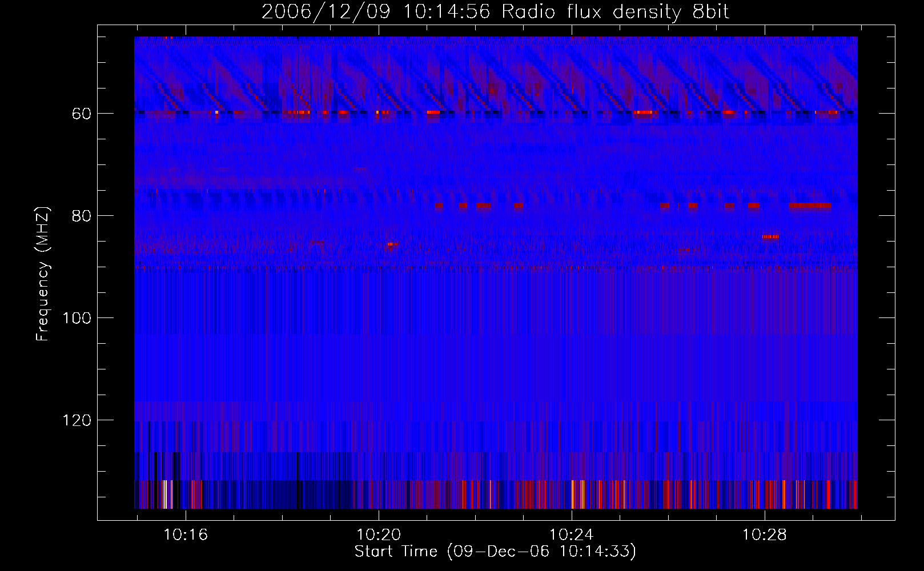Click the '10:20' time tick label
This screenshot has height=571, width=924.
[x=379, y=535]
